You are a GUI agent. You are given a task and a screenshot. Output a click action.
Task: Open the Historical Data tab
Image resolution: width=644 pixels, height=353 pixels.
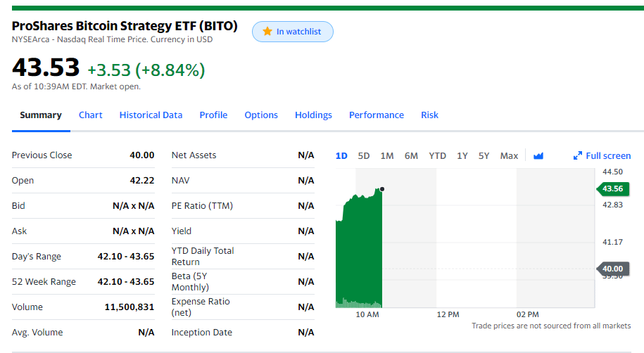151,115
